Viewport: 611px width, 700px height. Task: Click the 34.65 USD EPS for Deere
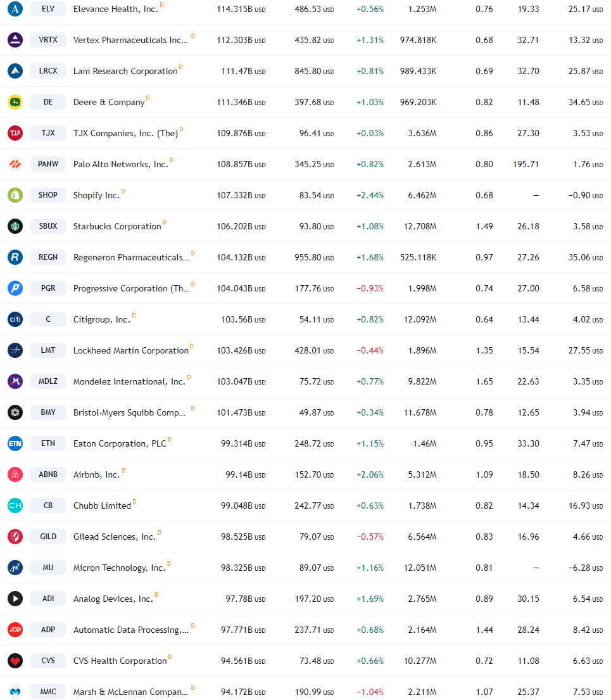586,102
